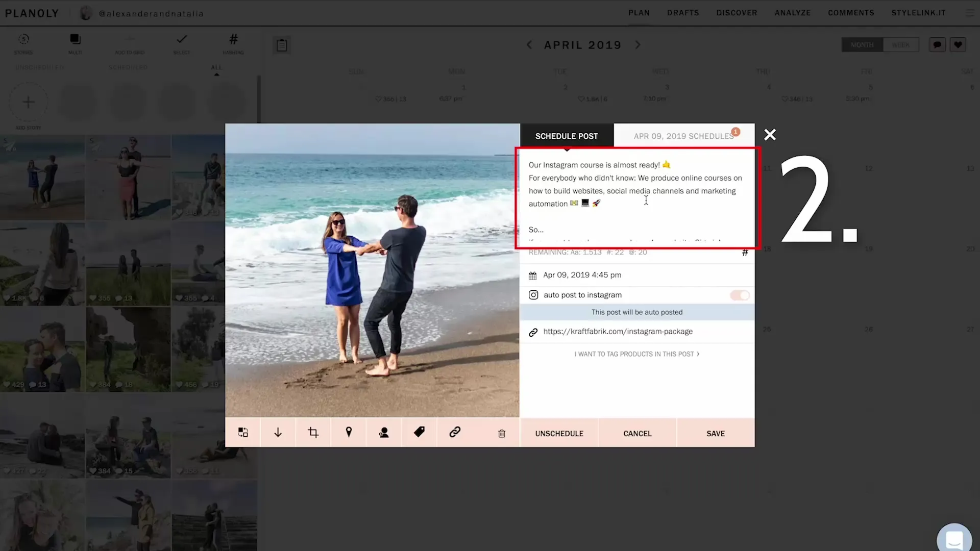Image resolution: width=980 pixels, height=551 pixels.
Task: Click the heart icon at top right
Action: (958, 45)
